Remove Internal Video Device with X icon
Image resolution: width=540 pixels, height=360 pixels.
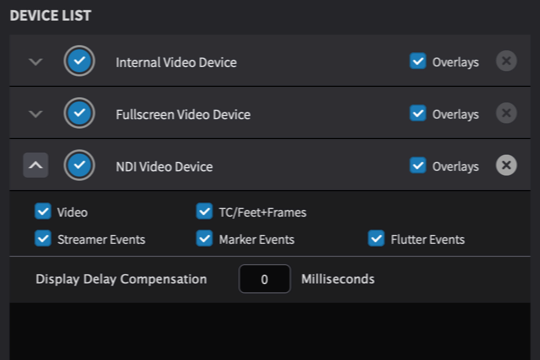point(506,61)
